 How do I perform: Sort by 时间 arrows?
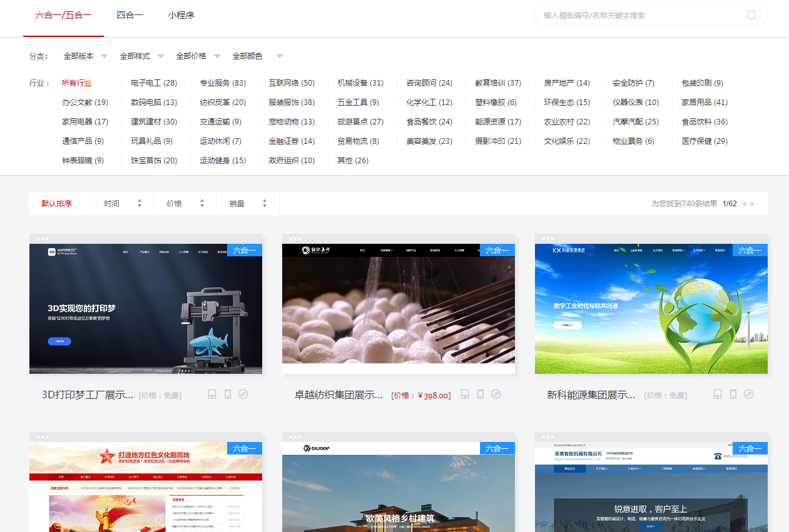coord(140,203)
